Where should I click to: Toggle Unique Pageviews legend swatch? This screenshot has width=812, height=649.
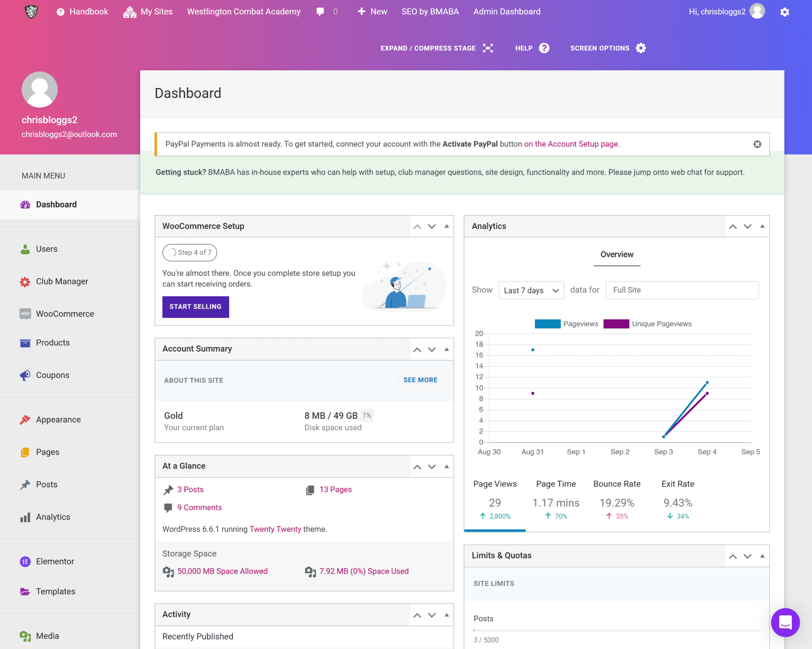click(x=616, y=324)
